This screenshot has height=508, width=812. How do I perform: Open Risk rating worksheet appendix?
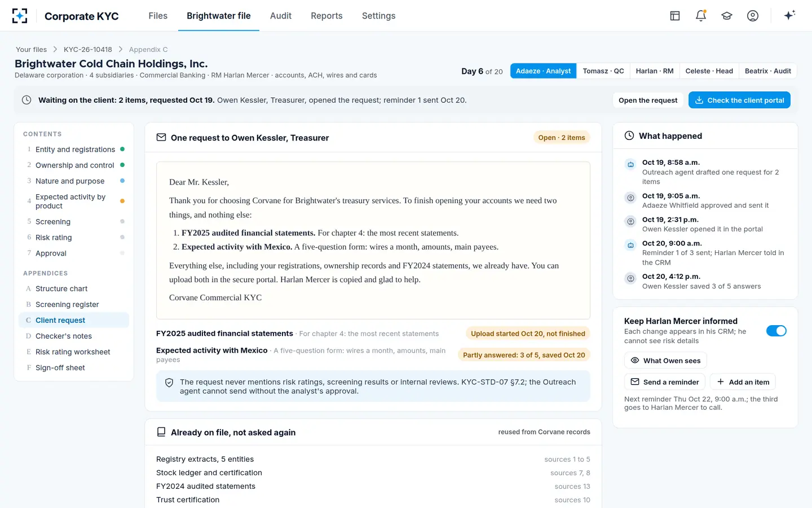pos(74,352)
